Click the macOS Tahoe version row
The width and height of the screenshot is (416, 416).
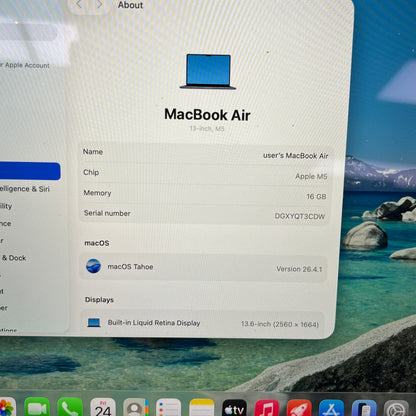[203, 268]
